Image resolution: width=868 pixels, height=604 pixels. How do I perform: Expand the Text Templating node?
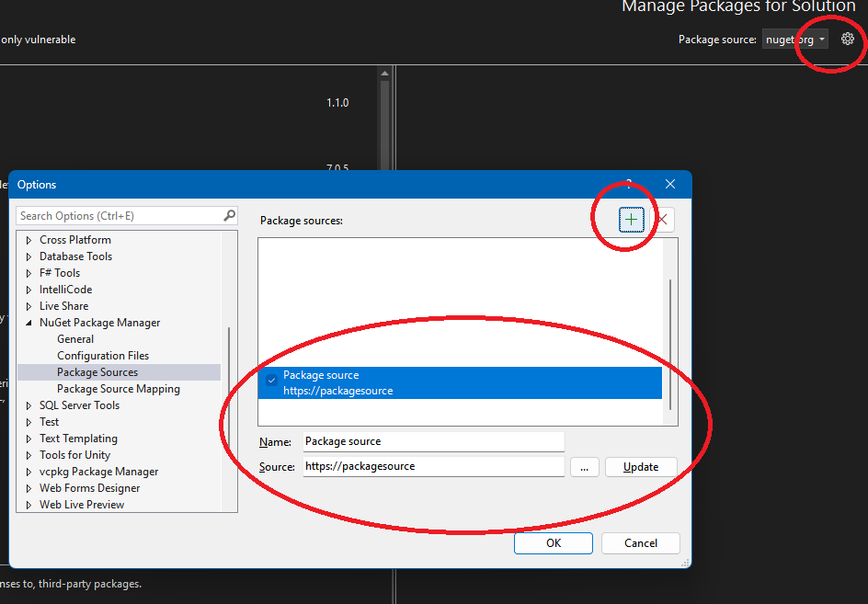tap(29, 439)
